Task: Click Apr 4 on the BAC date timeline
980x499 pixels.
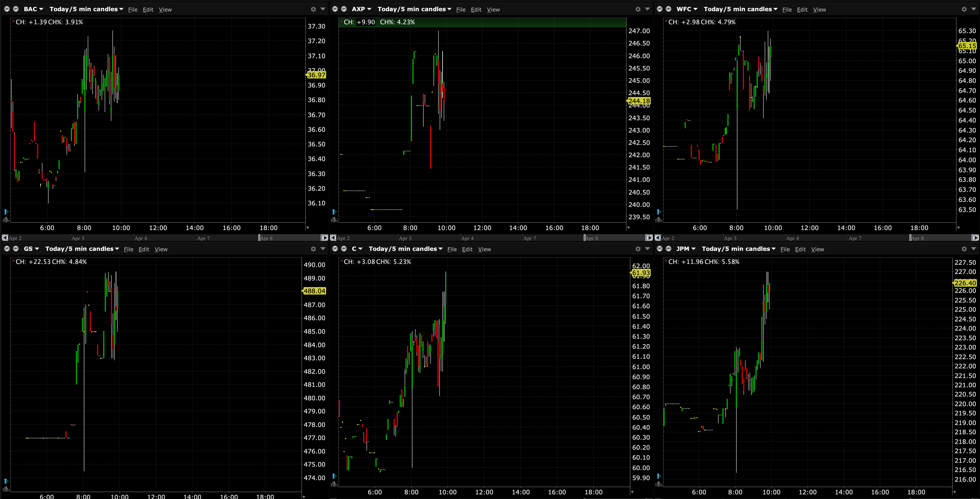Action: (141, 238)
